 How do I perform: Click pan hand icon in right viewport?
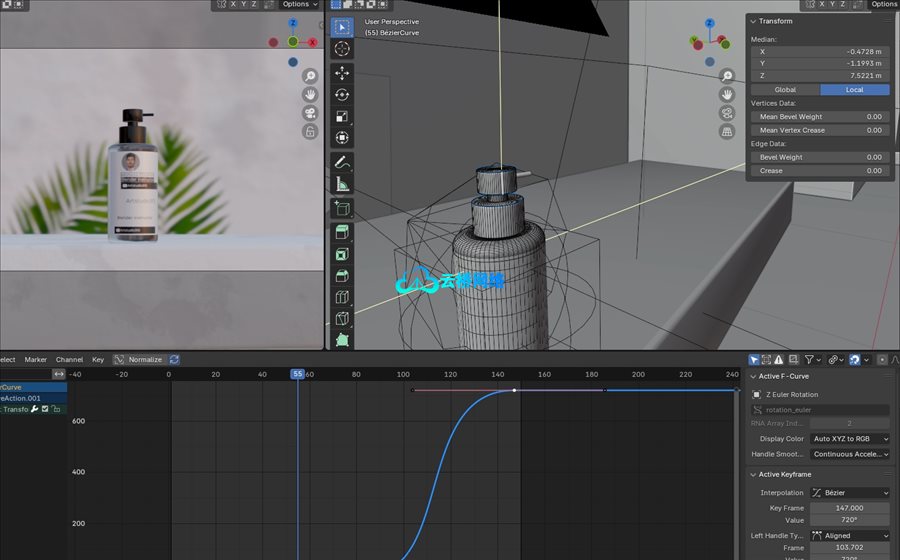[727, 94]
